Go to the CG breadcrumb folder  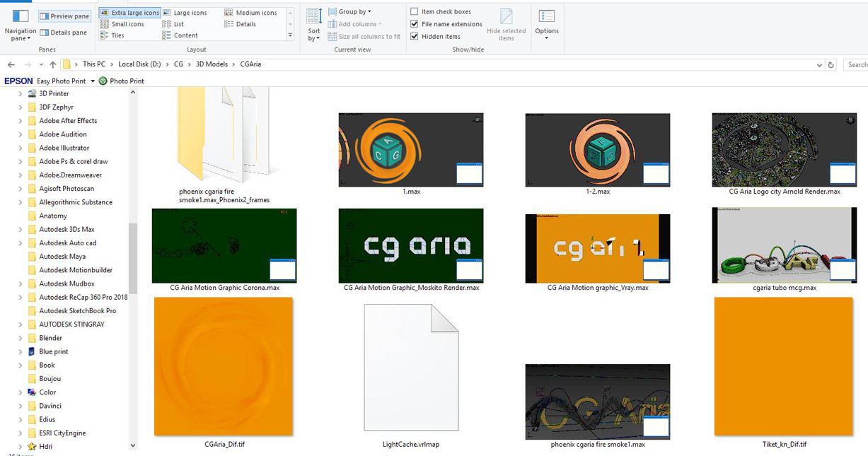[178, 64]
